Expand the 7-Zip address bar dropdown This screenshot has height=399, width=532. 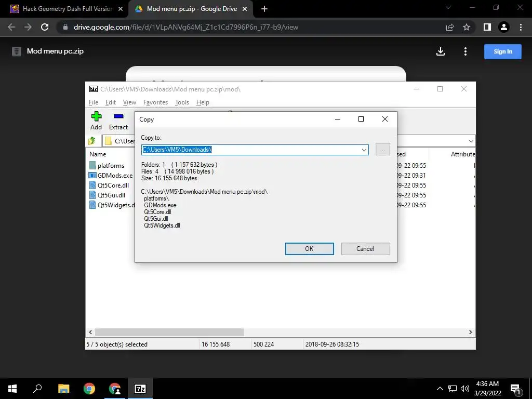pos(471,141)
